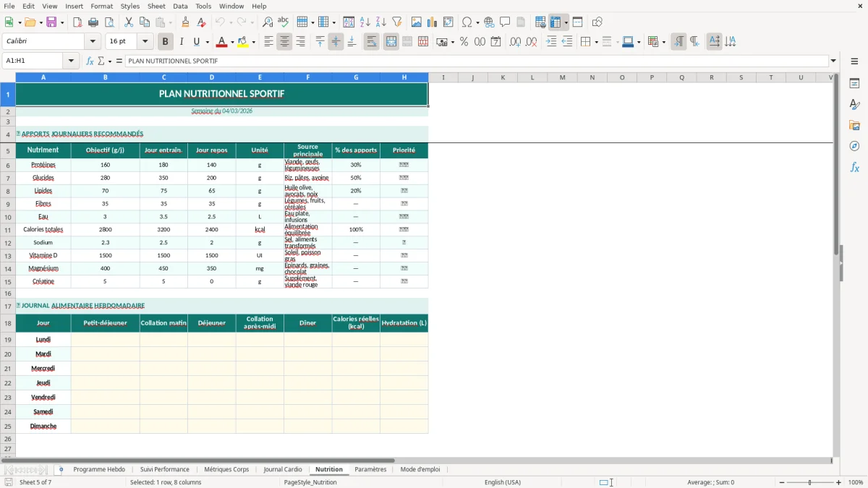Toggle Align Right

300,42
